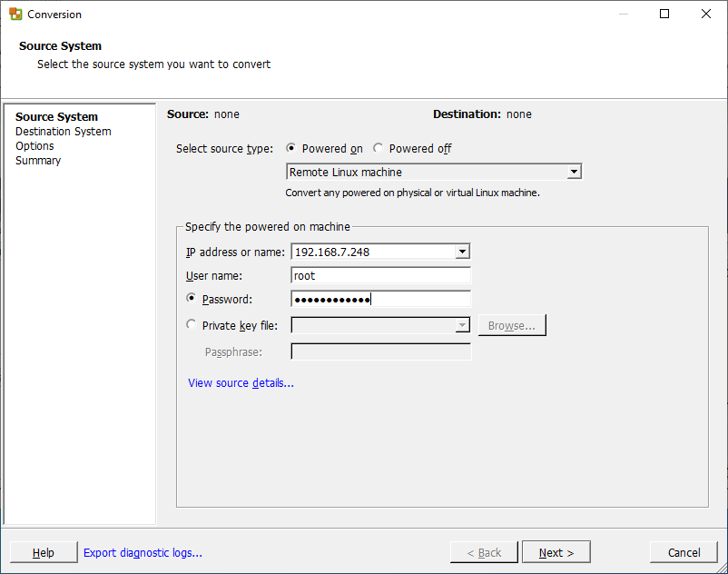Image resolution: width=728 pixels, height=574 pixels.
Task: Go to Destination System step
Action: point(64,132)
